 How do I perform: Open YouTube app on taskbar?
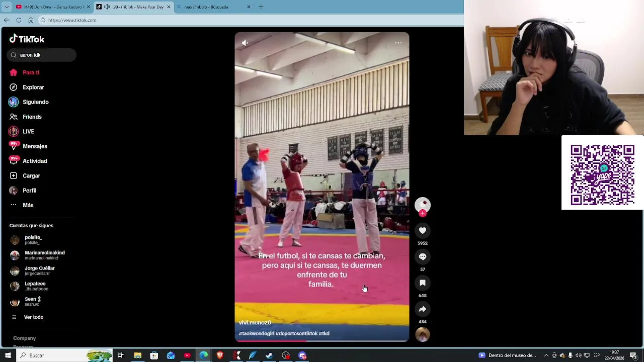pyautogui.click(x=187, y=355)
